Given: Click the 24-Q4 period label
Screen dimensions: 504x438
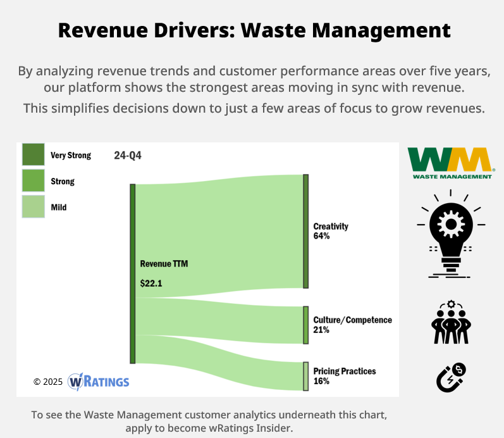Looking at the screenshot, I should point(128,155).
